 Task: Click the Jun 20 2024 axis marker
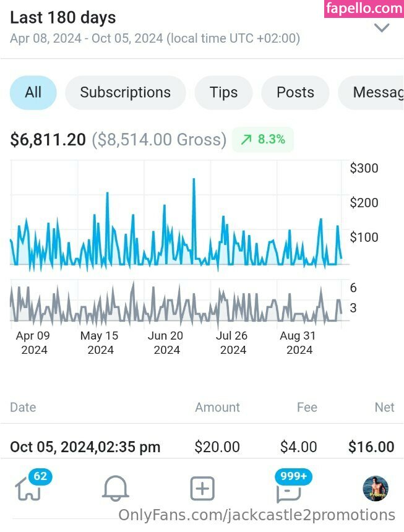(166, 343)
